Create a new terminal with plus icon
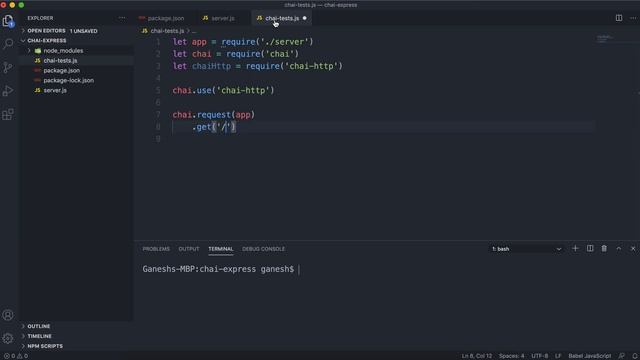The width and height of the screenshot is (640, 360). pyautogui.click(x=575, y=248)
